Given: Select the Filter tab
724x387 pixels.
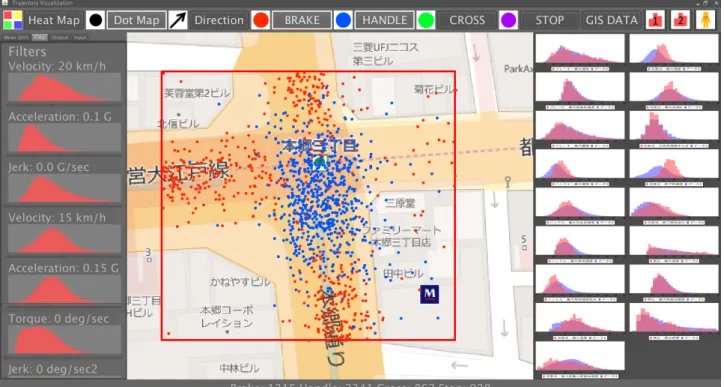Looking at the screenshot, I should point(40,37).
